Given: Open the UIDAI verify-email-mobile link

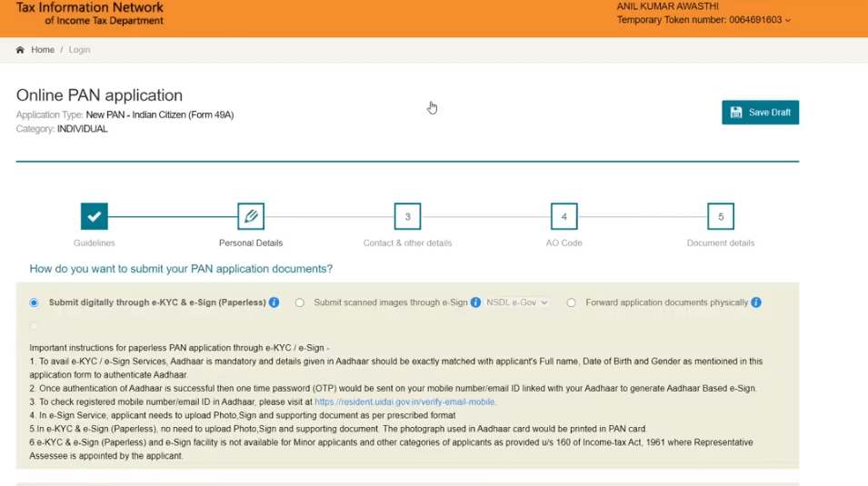Looking at the screenshot, I should pos(404,402).
